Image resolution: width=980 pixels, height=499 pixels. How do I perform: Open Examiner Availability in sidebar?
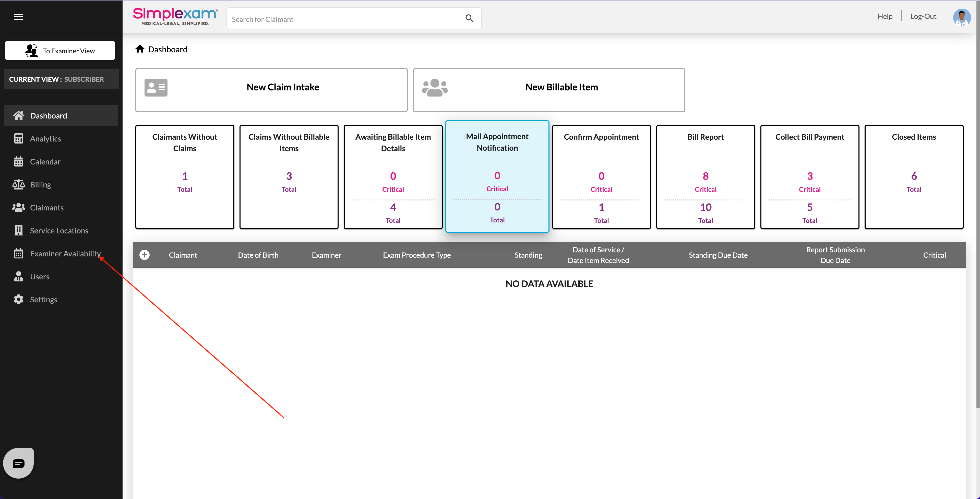[x=65, y=254]
